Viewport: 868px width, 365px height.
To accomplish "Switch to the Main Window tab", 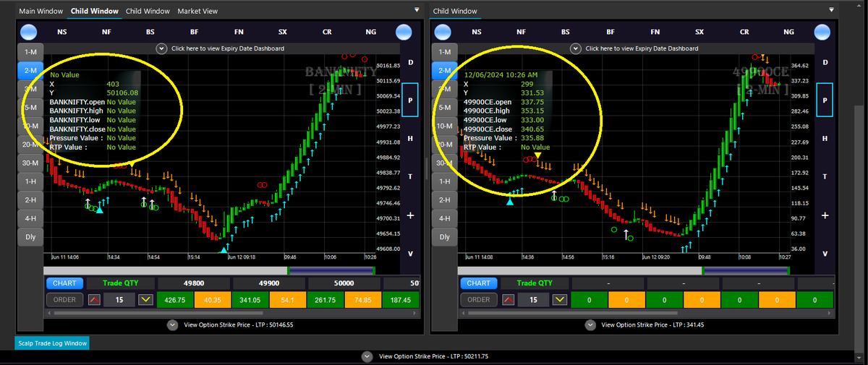I will coord(41,11).
